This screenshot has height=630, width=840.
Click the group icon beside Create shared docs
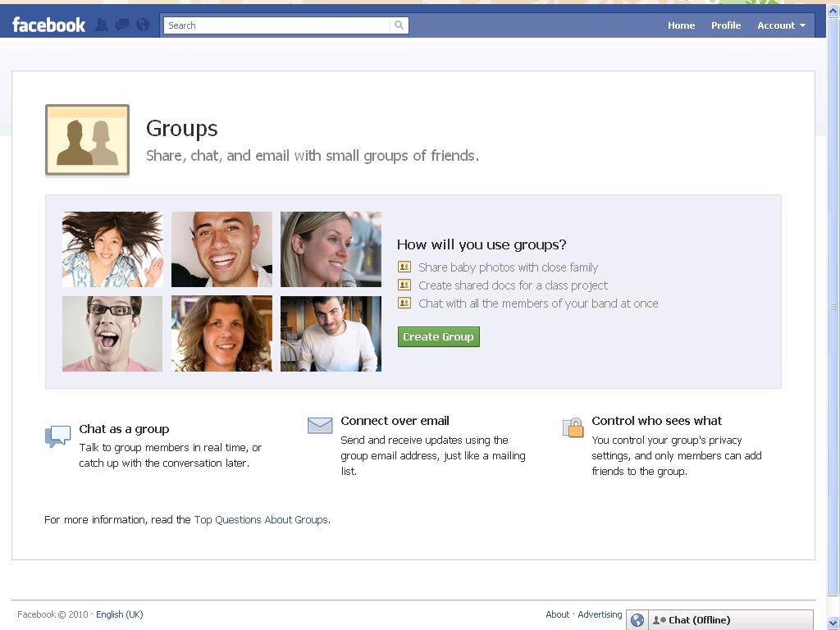click(x=404, y=285)
